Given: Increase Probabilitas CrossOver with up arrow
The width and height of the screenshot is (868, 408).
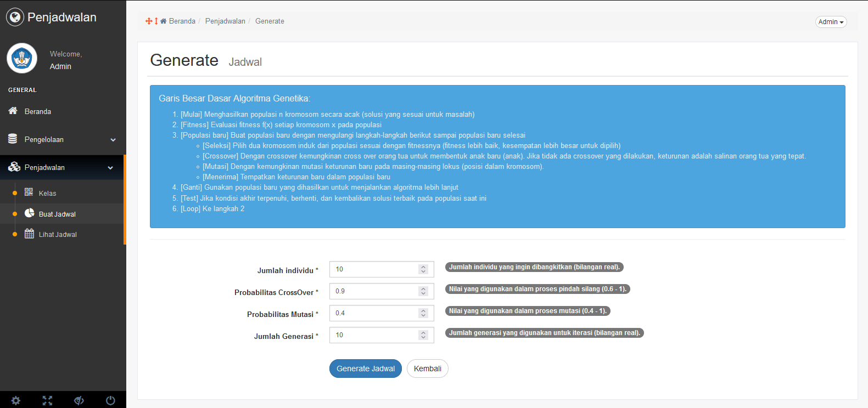Looking at the screenshot, I should pyautogui.click(x=423, y=288).
